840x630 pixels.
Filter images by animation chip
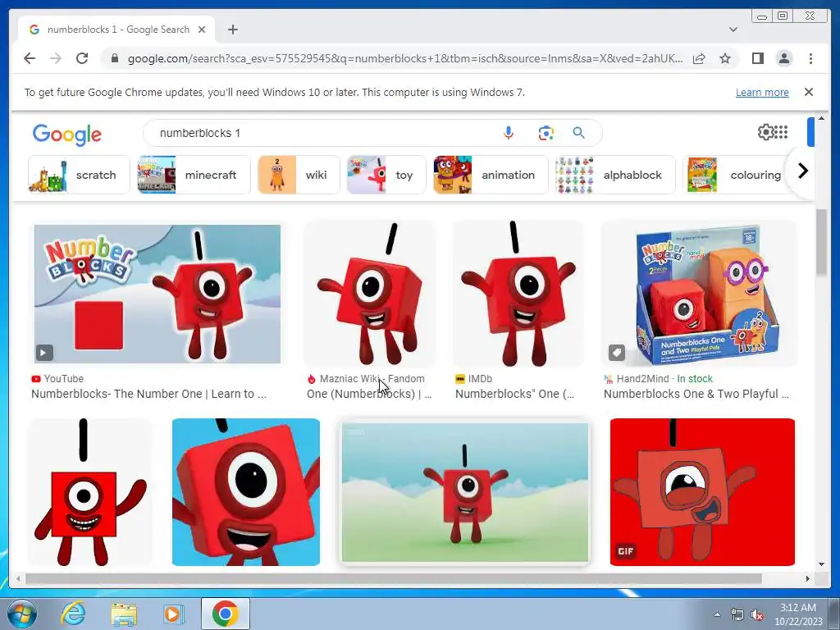click(491, 175)
